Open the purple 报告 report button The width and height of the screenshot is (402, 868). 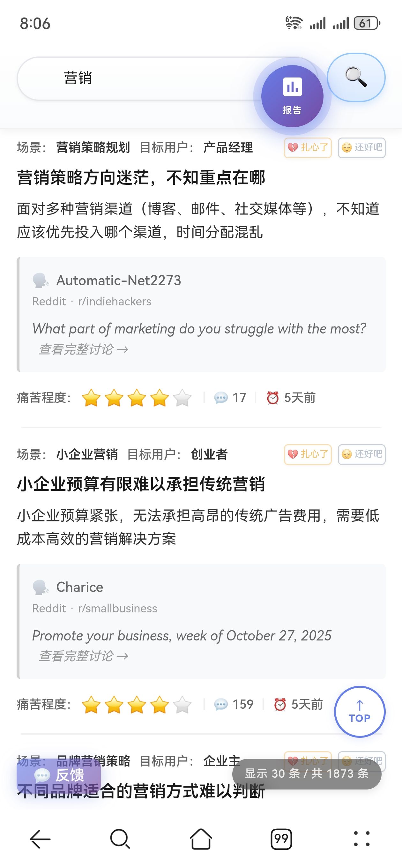click(292, 96)
